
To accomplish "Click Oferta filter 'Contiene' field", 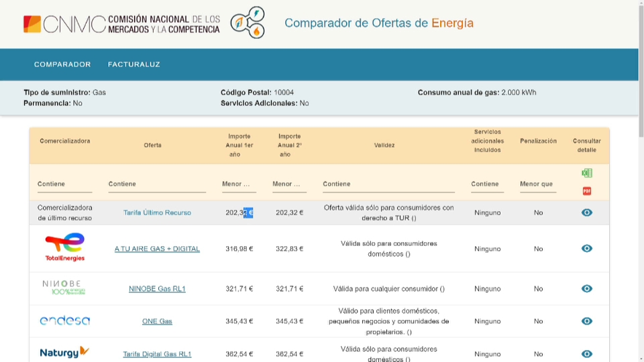I will [157, 184].
